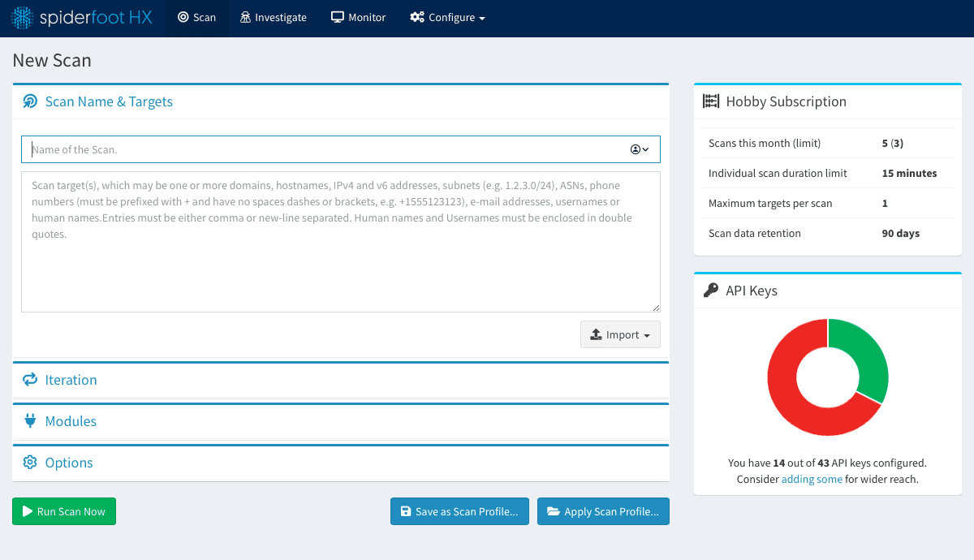Click the 'Maximum targets per scan' label
Image resolution: width=974 pixels, height=560 pixels.
click(770, 203)
